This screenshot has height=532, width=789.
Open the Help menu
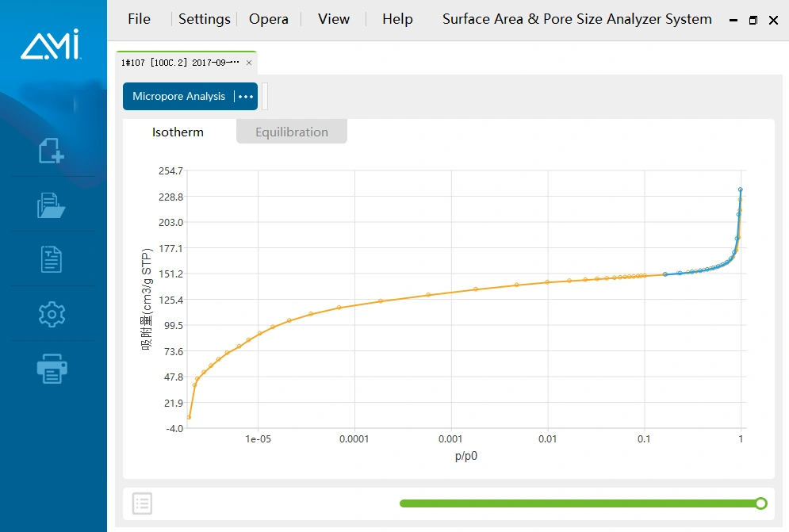click(x=397, y=20)
